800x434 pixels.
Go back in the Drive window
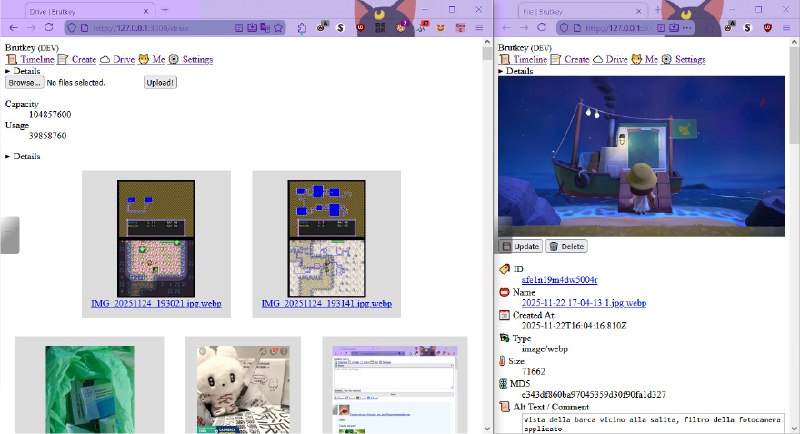point(14,28)
